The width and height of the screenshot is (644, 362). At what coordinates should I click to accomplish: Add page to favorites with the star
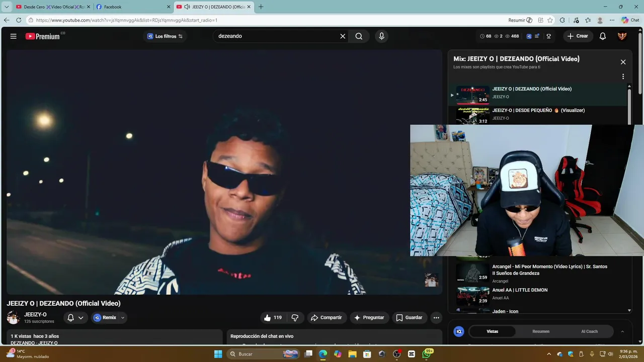(550, 20)
